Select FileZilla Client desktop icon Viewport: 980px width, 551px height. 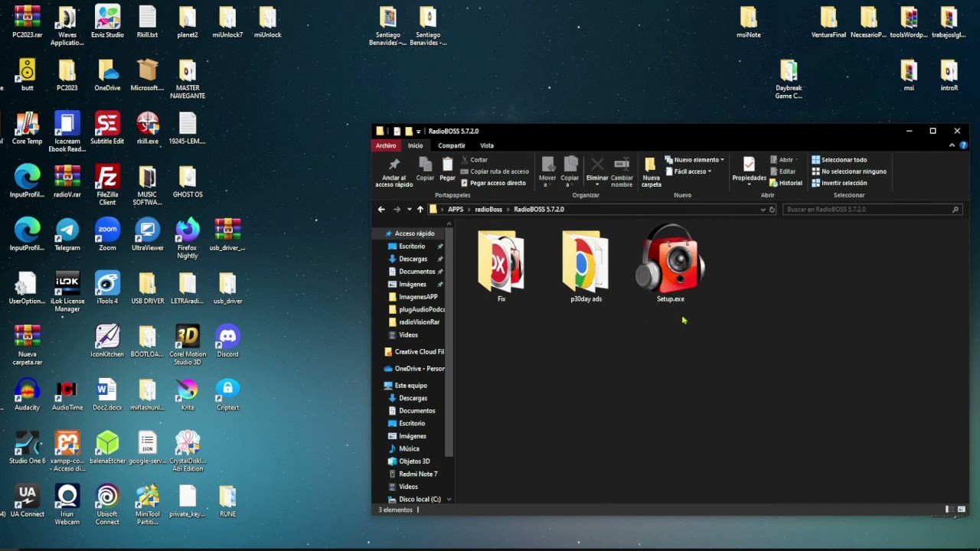(107, 185)
